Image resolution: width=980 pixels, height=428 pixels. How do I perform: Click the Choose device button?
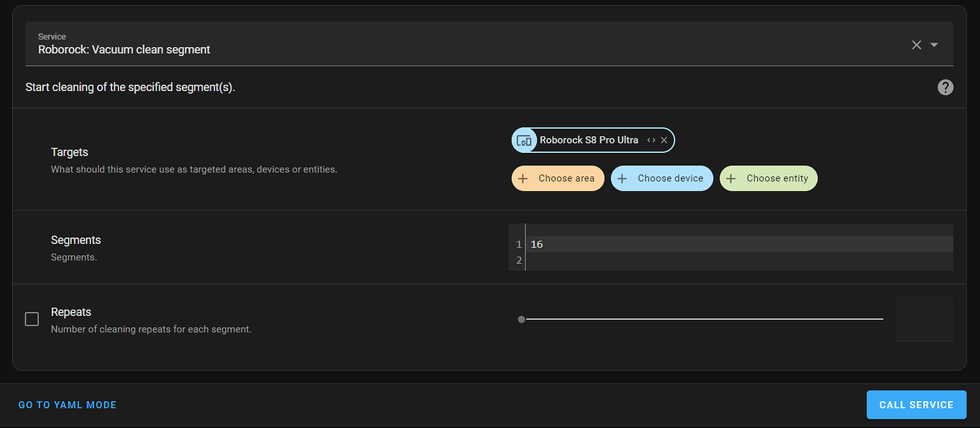pyautogui.click(x=662, y=178)
